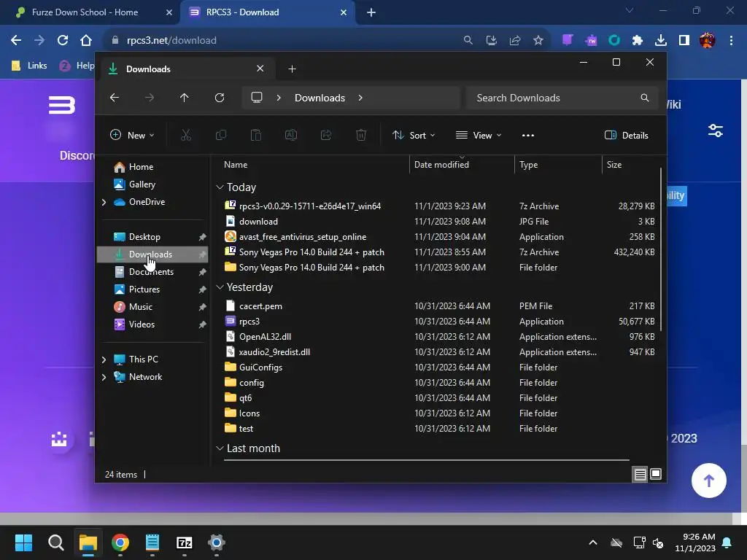The image size is (747, 560).
Task: Open Windows Start menu
Action: [x=23, y=542]
